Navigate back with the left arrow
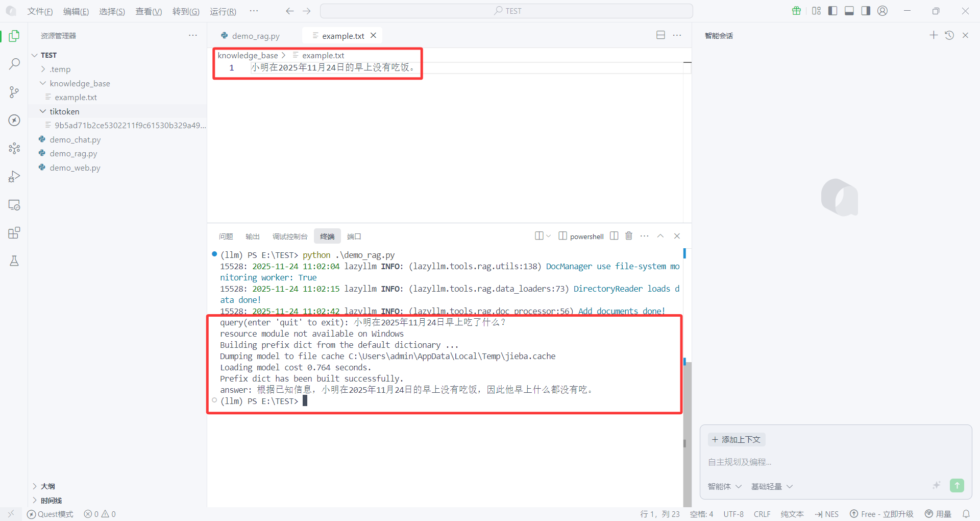 290,11
